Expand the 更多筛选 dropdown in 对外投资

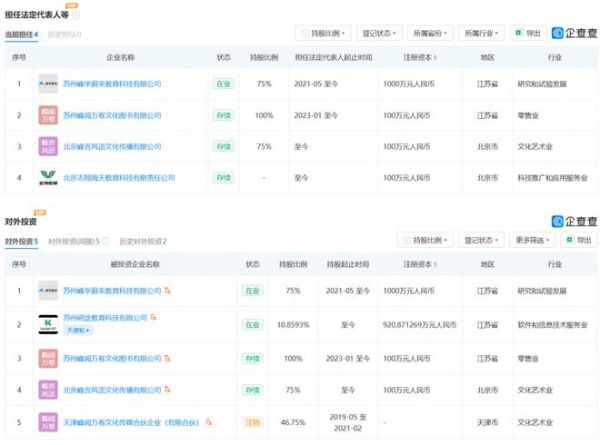pyautogui.click(x=535, y=240)
